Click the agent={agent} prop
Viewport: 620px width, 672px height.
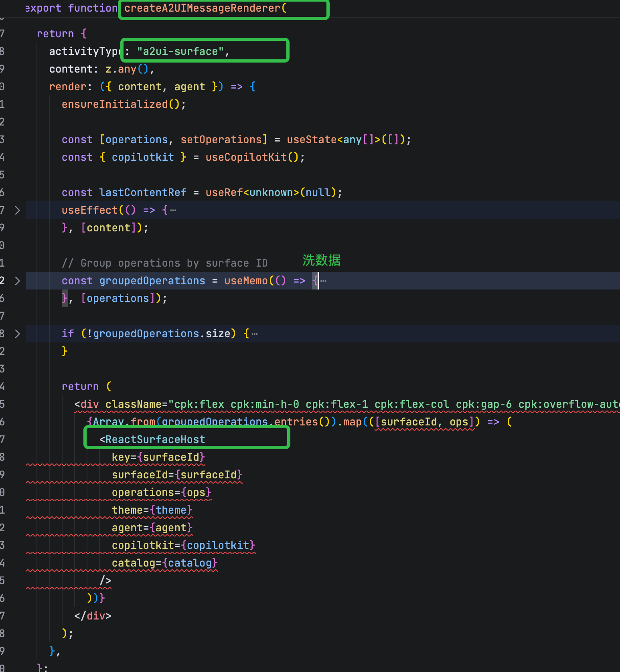[152, 528]
